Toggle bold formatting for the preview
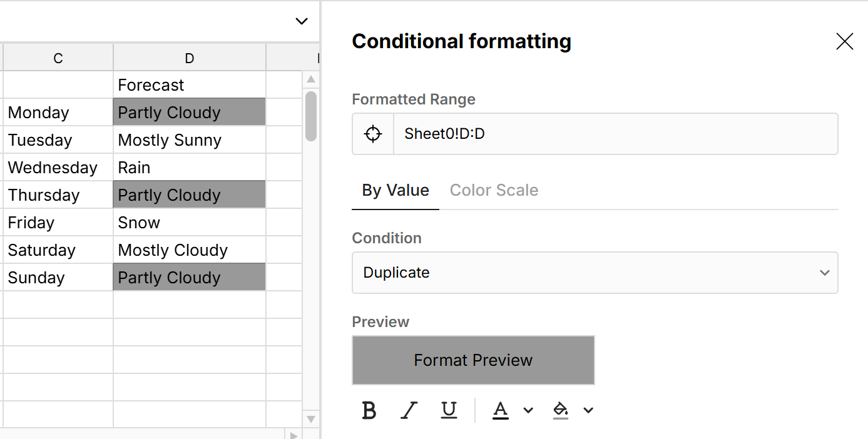Viewport: 868px width, 439px height. (x=369, y=410)
